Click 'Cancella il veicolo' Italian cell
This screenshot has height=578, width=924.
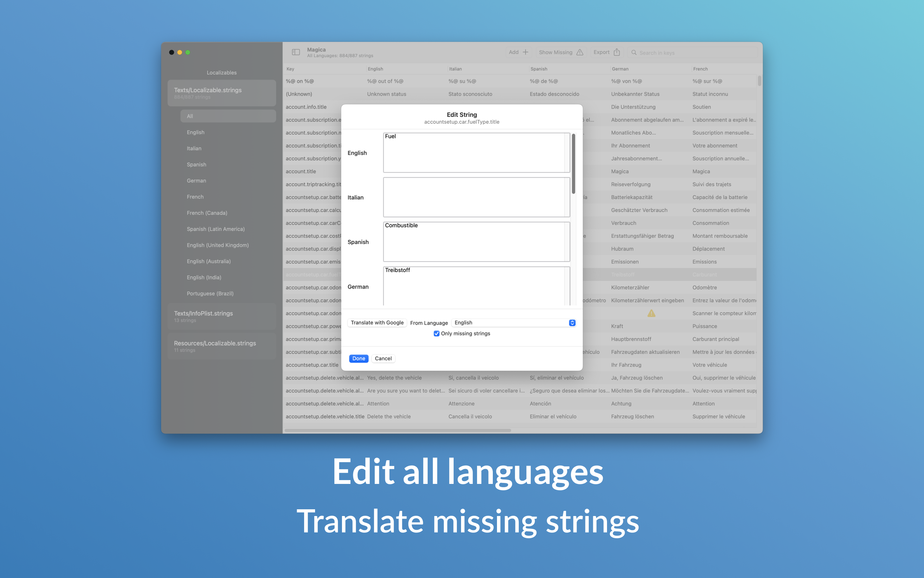click(470, 417)
